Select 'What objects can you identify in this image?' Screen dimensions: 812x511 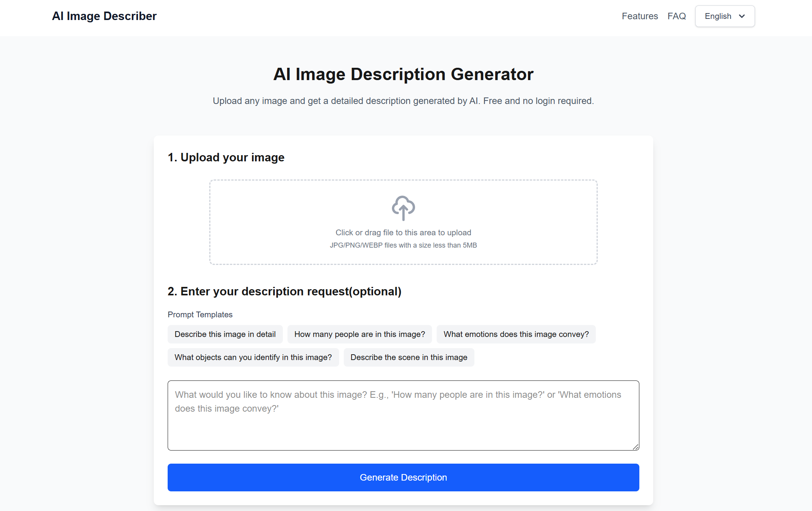click(253, 357)
